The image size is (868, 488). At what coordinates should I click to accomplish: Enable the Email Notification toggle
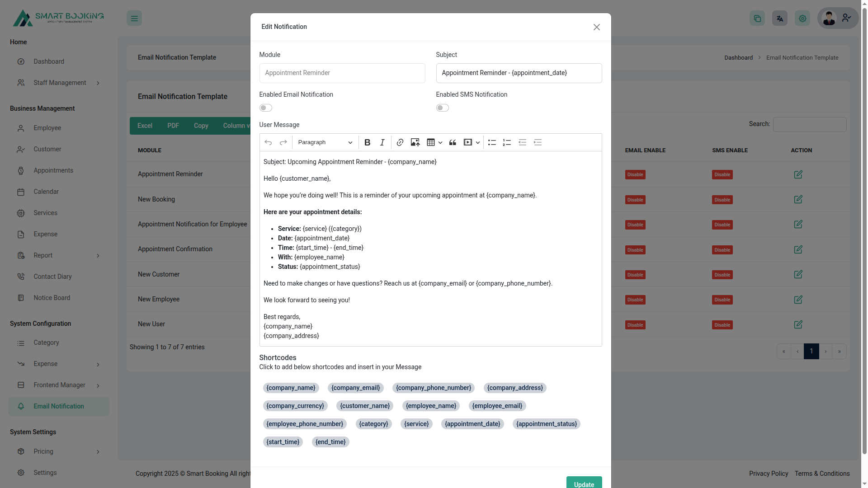[266, 108]
